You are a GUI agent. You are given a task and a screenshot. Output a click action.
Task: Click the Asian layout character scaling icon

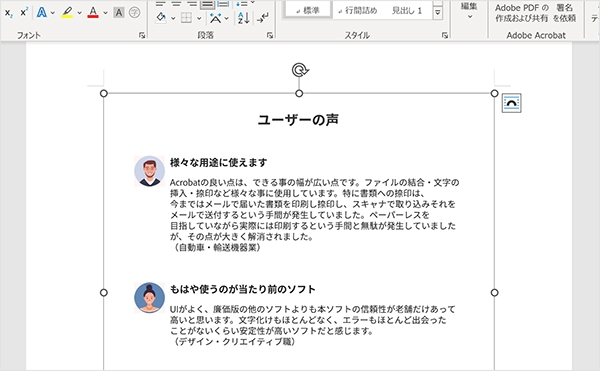click(215, 18)
